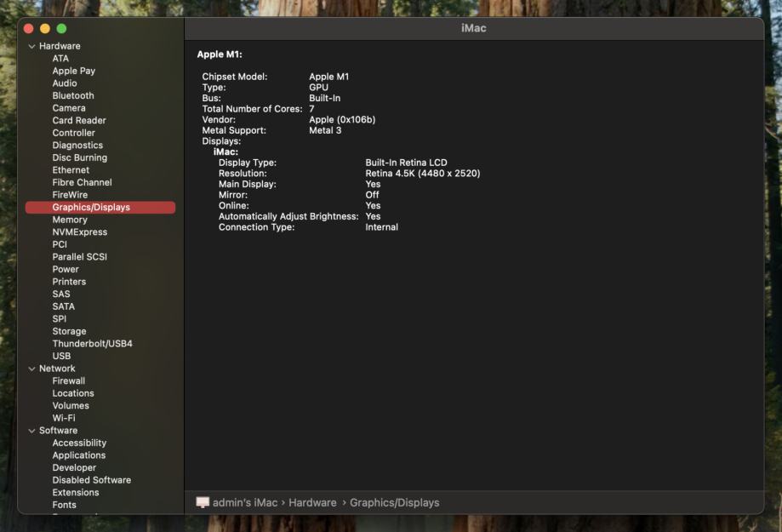The height and width of the screenshot is (532, 782).
Task: Show Disabled Software entry
Action: click(x=91, y=480)
